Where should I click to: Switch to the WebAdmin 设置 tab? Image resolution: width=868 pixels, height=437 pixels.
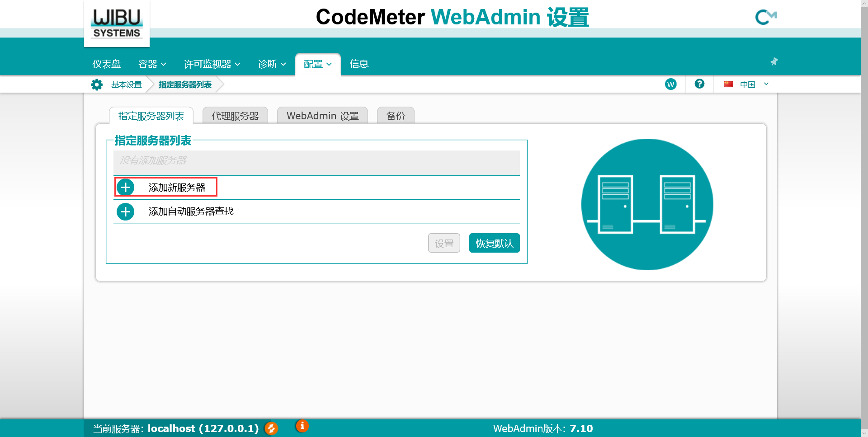(322, 116)
